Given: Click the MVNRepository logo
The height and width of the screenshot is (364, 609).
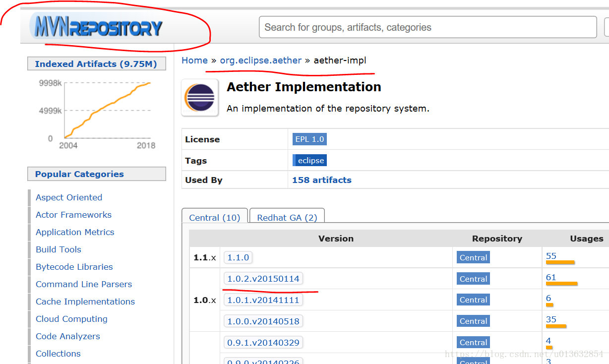Looking at the screenshot, I should pos(97,27).
